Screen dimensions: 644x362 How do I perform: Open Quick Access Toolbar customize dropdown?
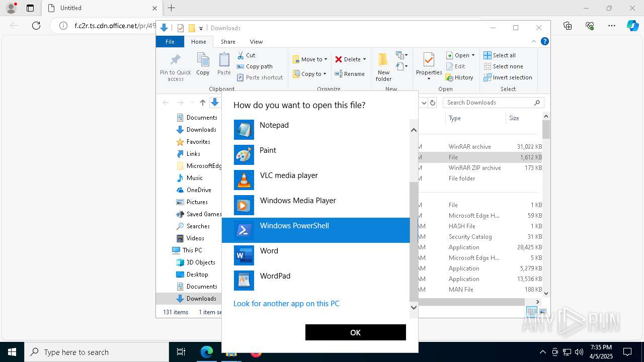pyautogui.click(x=201, y=28)
